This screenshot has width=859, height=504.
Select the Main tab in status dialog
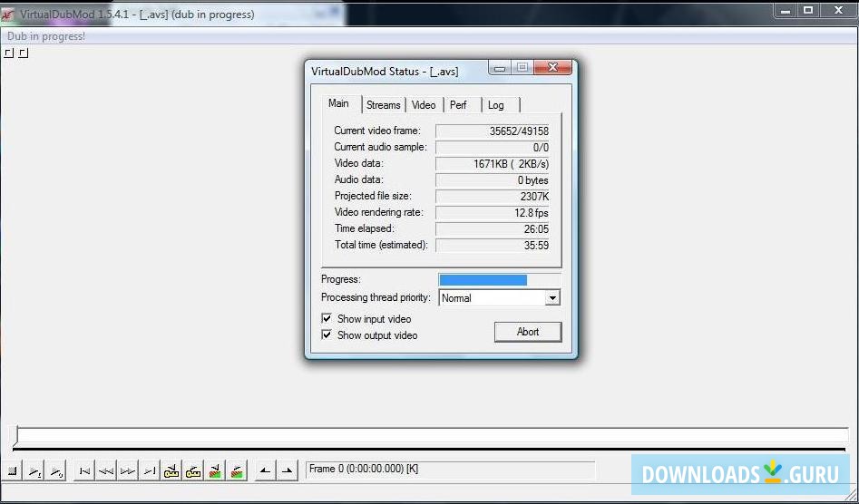pos(338,103)
